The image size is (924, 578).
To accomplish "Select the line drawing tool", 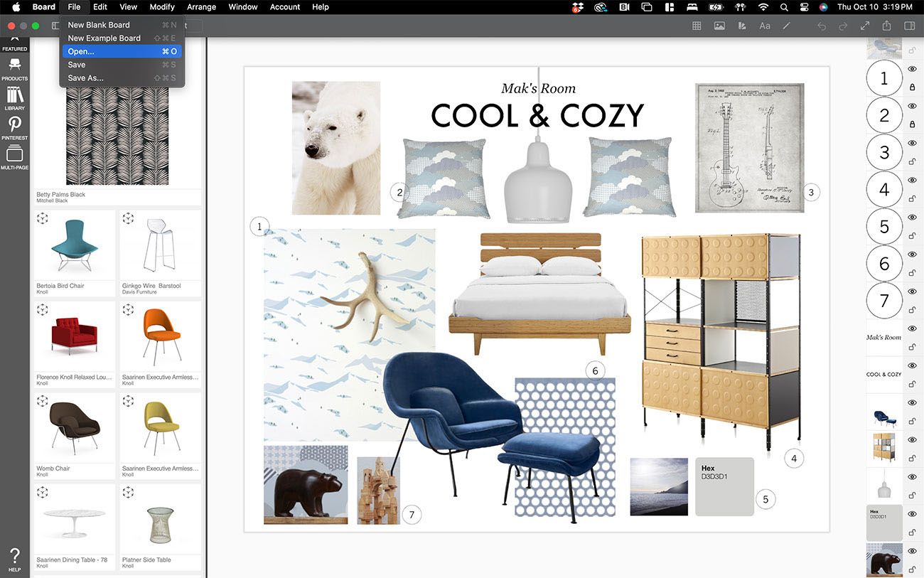I will [786, 26].
